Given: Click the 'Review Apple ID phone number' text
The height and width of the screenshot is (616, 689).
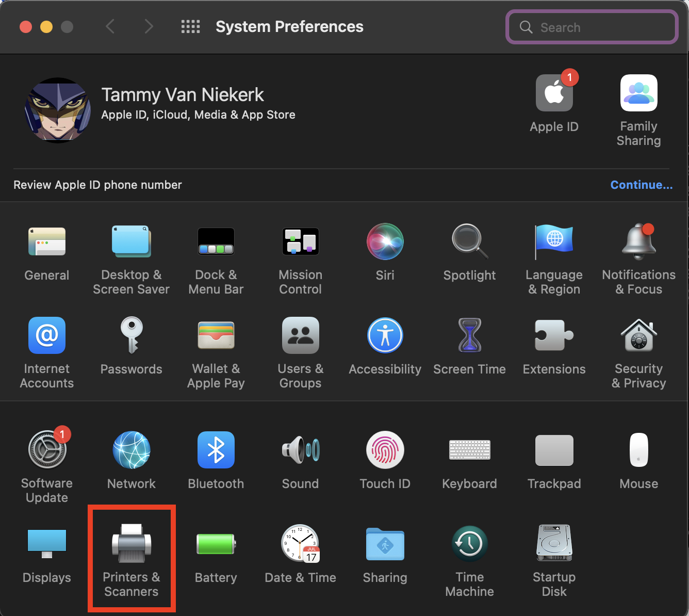Looking at the screenshot, I should (97, 185).
